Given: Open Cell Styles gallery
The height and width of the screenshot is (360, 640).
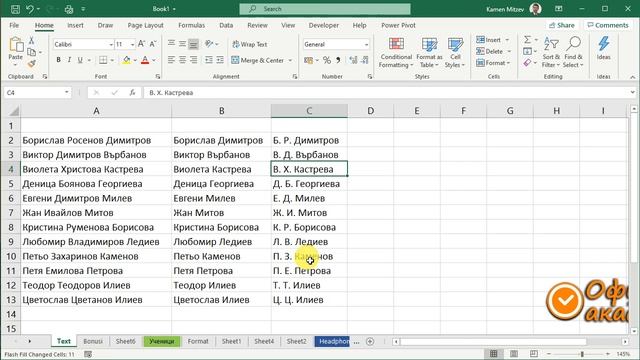Looking at the screenshot, I should coord(455,53).
